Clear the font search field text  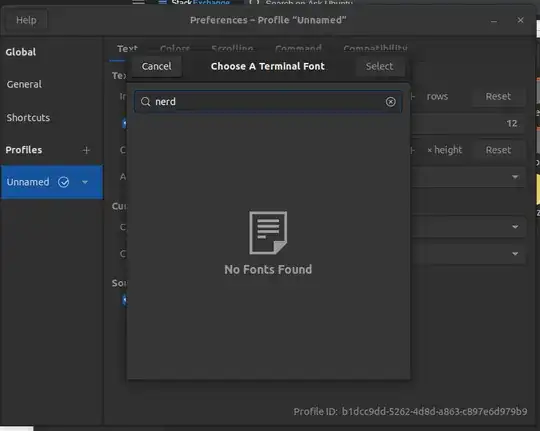click(x=391, y=102)
